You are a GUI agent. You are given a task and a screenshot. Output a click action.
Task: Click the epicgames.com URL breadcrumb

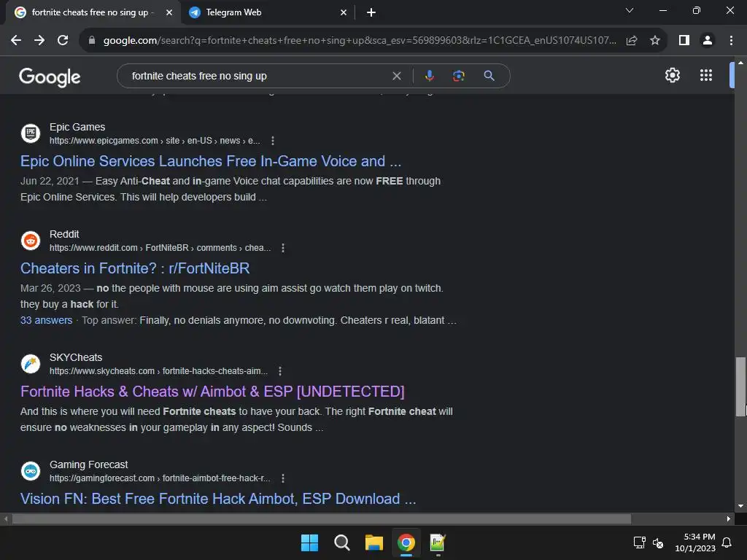tap(155, 141)
